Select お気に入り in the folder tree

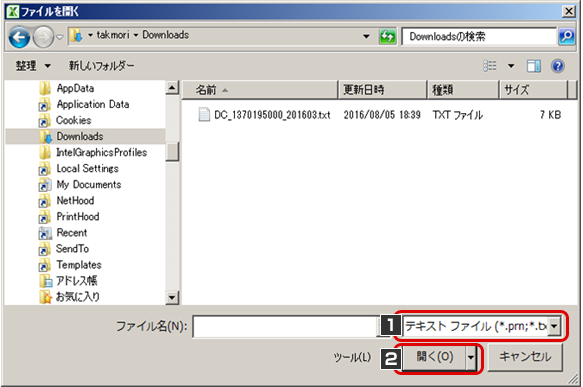pos(78,296)
